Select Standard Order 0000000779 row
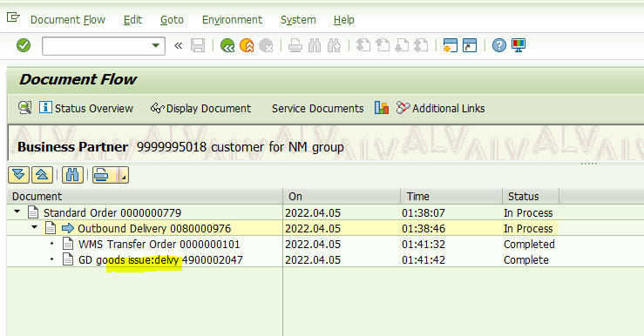 tap(112, 213)
